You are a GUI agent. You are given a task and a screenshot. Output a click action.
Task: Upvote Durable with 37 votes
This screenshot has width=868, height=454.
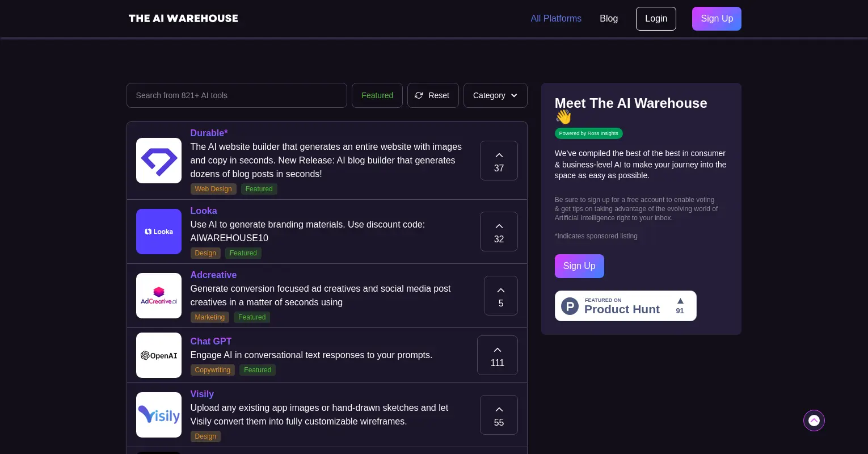499,161
